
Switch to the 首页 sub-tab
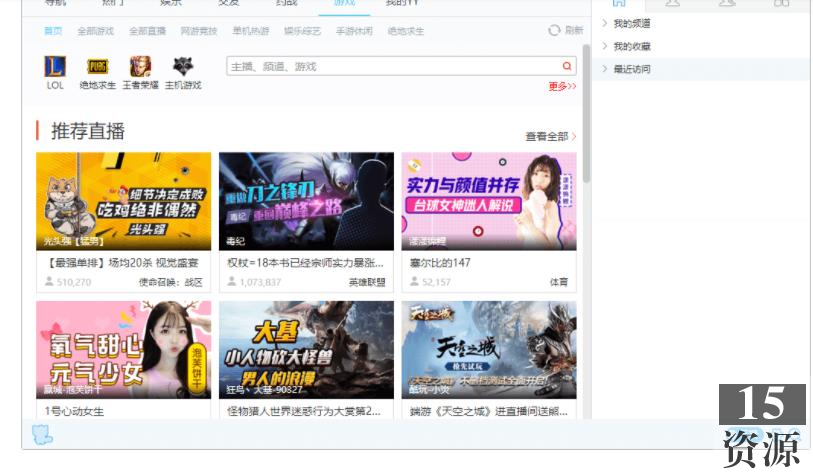pos(53,31)
